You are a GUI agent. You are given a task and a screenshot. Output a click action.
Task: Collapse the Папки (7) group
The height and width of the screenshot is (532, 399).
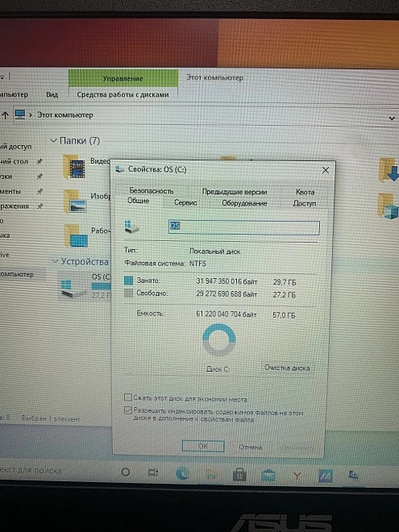click(53, 140)
